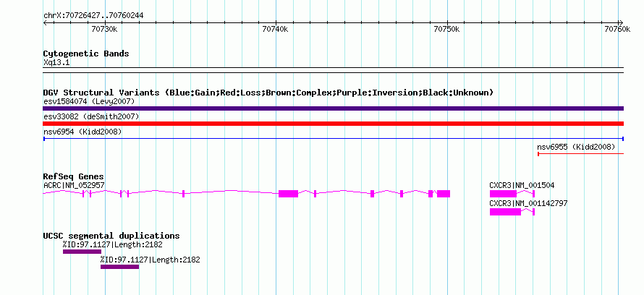Click the DGV Structural Variants track title
Image resolution: width=644 pixels, height=295 pixels.
(x=268, y=93)
